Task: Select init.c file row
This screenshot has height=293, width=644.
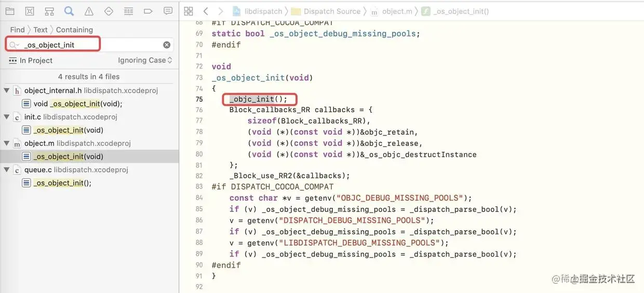Action: [89, 117]
